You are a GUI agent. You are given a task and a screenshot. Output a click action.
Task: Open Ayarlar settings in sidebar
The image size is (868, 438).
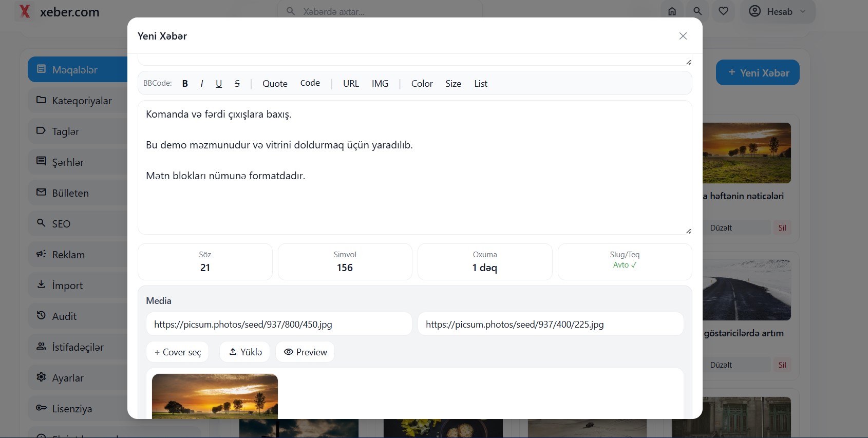(78, 378)
